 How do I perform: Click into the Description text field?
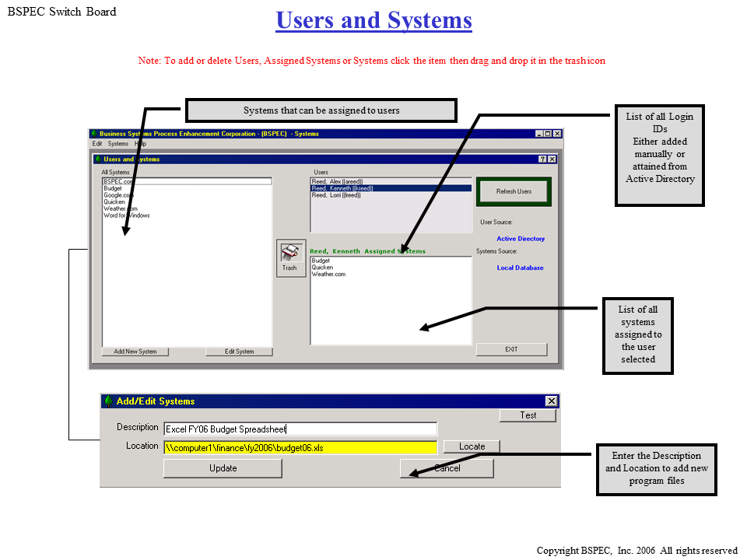[300, 429]
